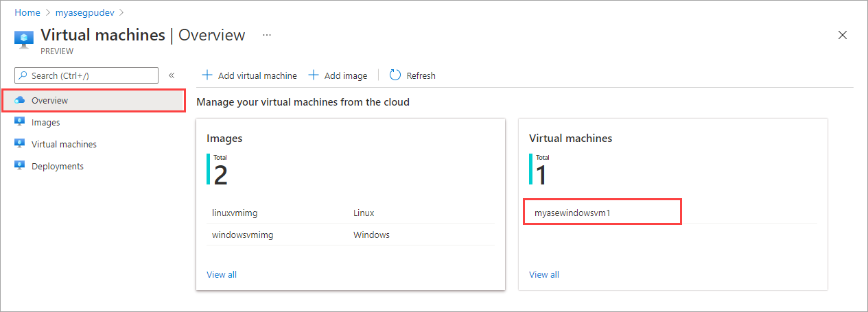Click the Refresh circular arrow icon
Viewport: 868px width, 312px height.
click(x=395, y=75)
